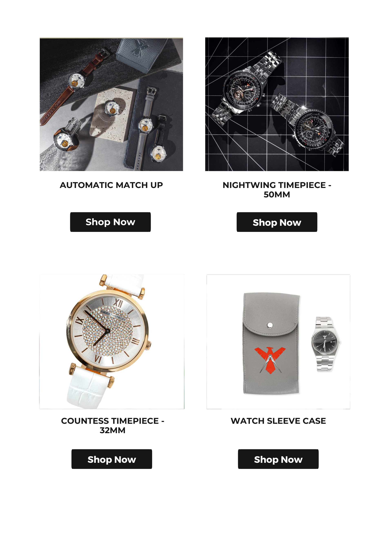Open the Countess Timepiece - 32MM title

[x=112, y=425]
